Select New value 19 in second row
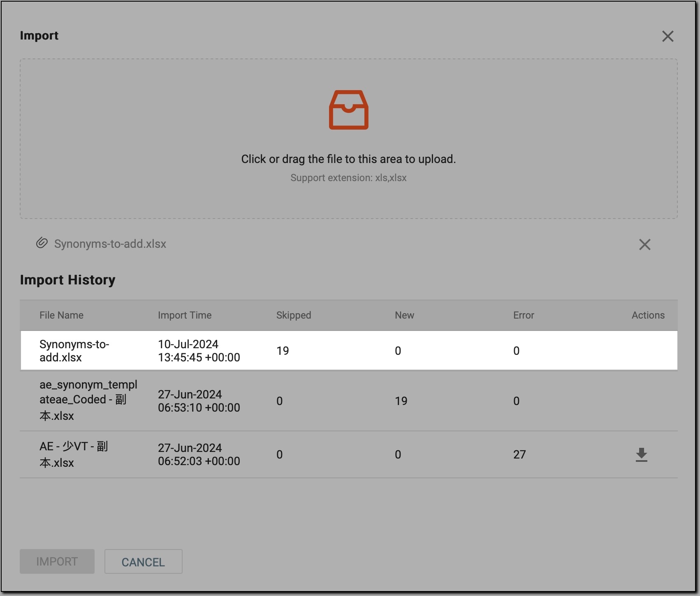Screen dimensions: 700x596 pyautogui.click(x=401, y=401)
